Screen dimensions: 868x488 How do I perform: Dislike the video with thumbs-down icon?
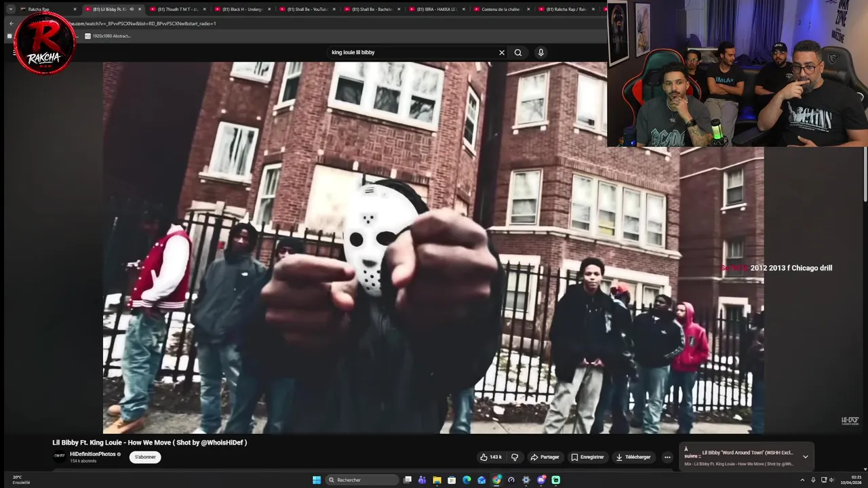click(x=515, y=457)
